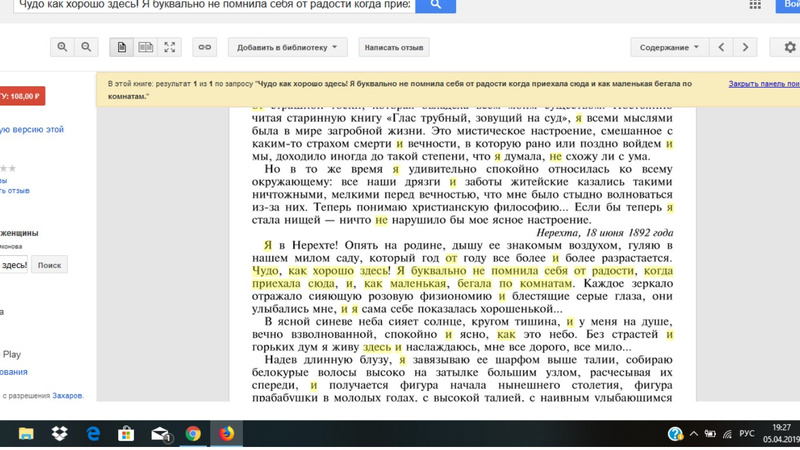Click the 'Поиск' button in sidebar
800x450 pixels.
[x=49, y=265]
